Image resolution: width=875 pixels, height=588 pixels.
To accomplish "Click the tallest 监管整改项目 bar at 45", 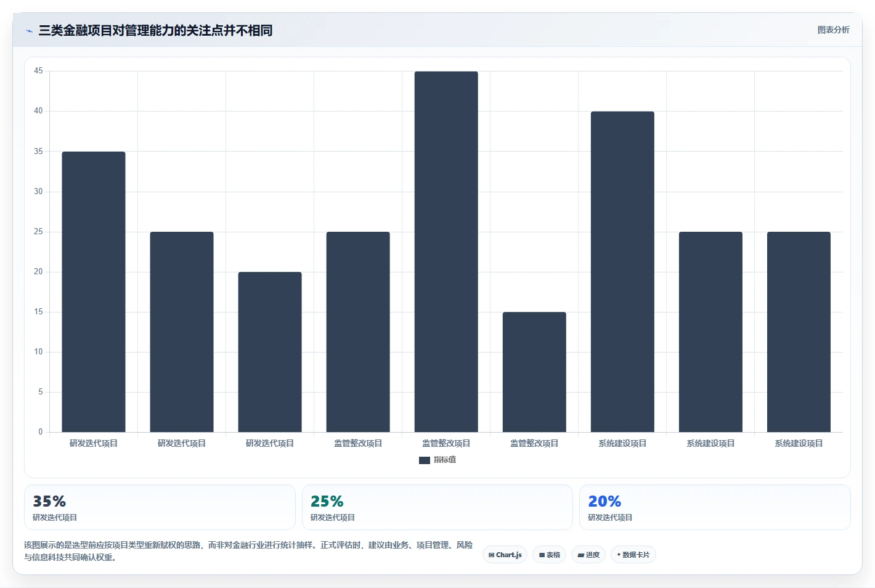I will 446,251.
